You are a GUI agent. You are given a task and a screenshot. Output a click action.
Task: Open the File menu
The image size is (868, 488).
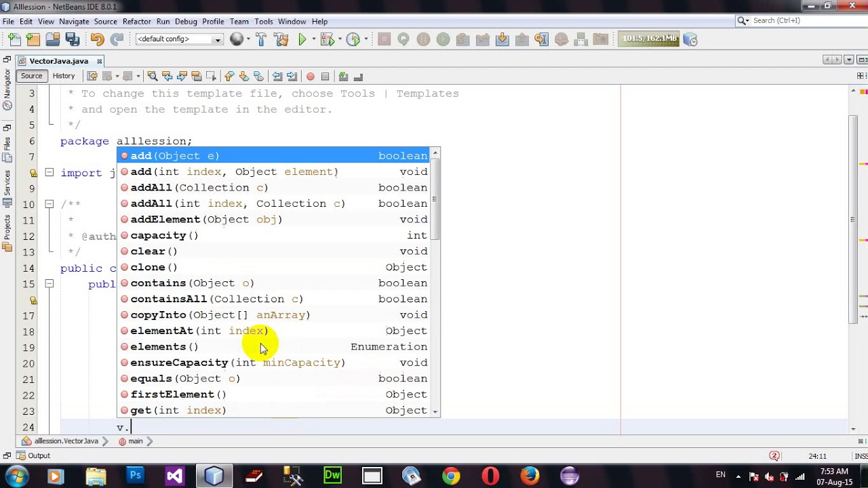[8, 21]
